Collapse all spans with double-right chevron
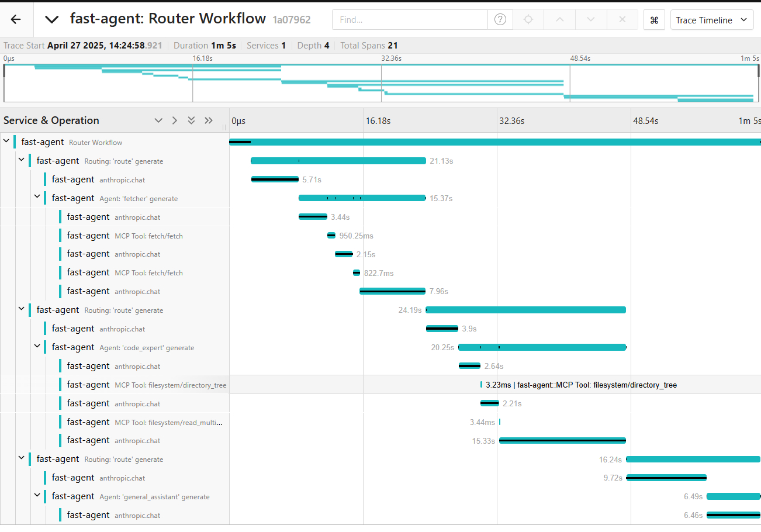Viewport: 761px width, 532px height. pos(209,120)
